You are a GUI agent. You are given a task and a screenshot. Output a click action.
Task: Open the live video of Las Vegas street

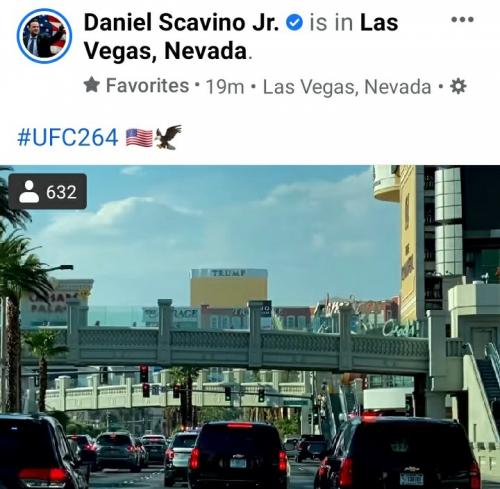pyautogui.click(x=250, y=327)
